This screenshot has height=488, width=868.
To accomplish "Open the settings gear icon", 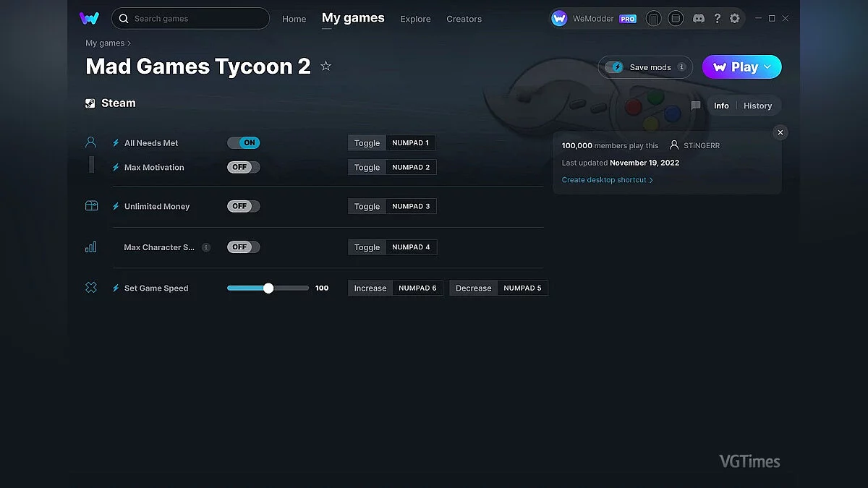I will tap(735, 19).
